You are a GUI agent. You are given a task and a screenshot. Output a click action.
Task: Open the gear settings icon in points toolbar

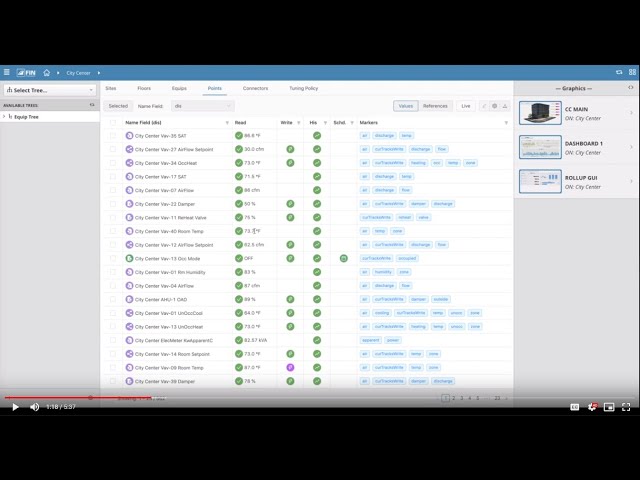pos(494,106)
